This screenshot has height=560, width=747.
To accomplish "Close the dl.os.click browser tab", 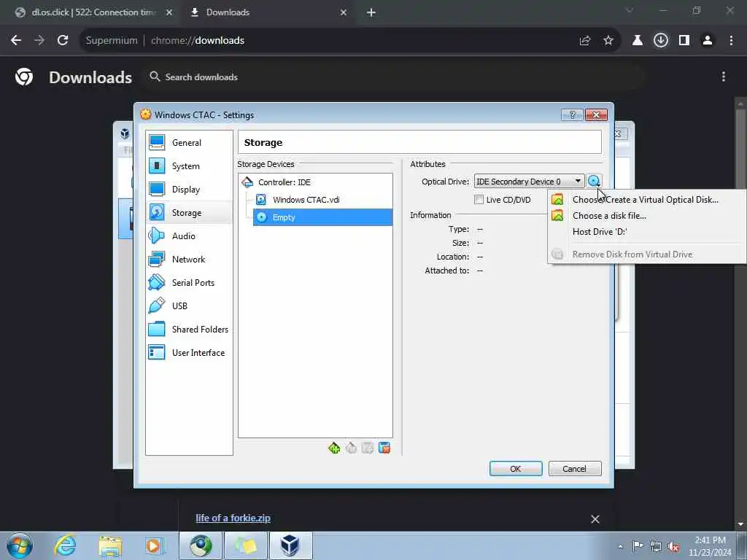I will point(169,13).
